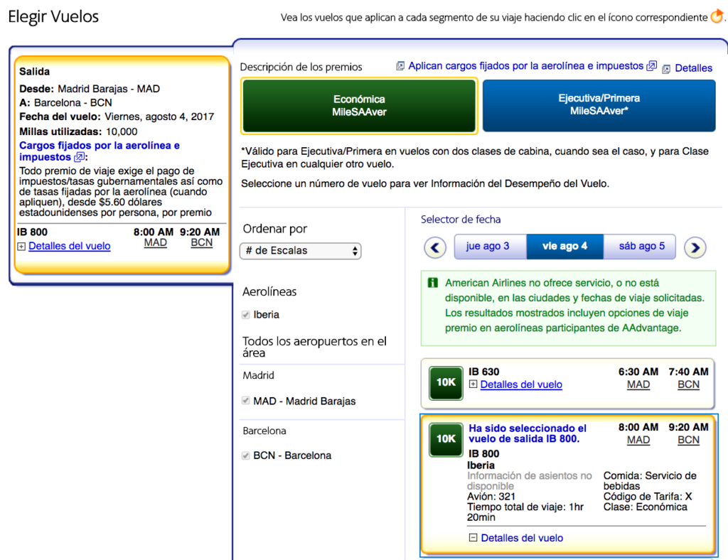The width and height of the screenshot is (728, 560).
Task: Expand flight details in Salida panel IB 800
Action: pos(21,247)
